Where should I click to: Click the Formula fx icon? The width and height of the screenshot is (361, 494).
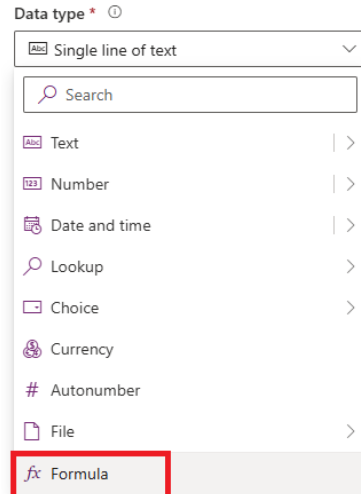coord(33,473)
